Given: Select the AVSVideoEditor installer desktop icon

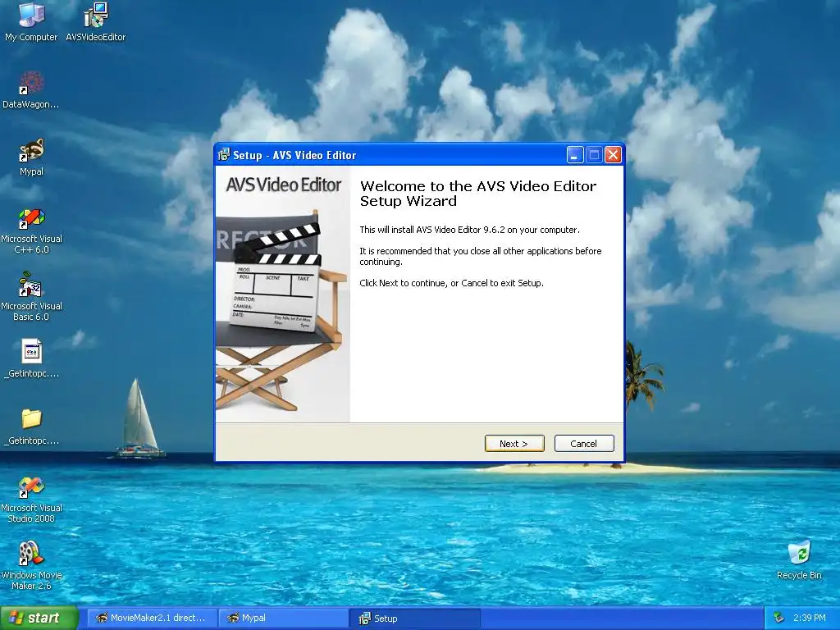Looking at the screenshot, I should pyautogui.click(x=95, y=21).
